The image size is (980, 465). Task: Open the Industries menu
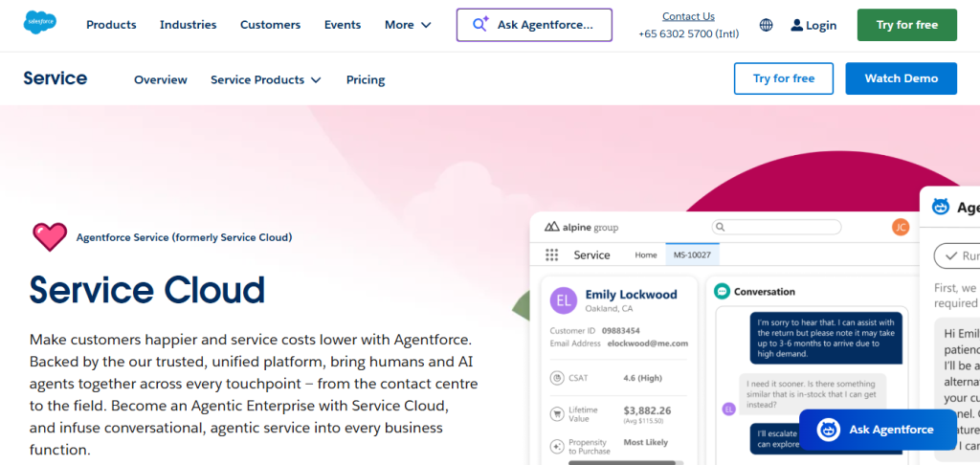(x=188, y=25)
